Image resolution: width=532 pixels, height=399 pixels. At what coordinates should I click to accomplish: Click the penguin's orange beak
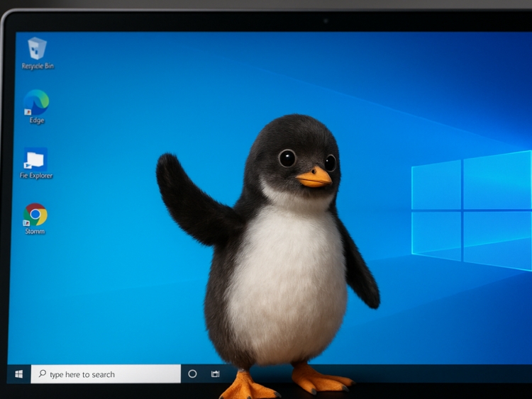(x=314, y=178)
